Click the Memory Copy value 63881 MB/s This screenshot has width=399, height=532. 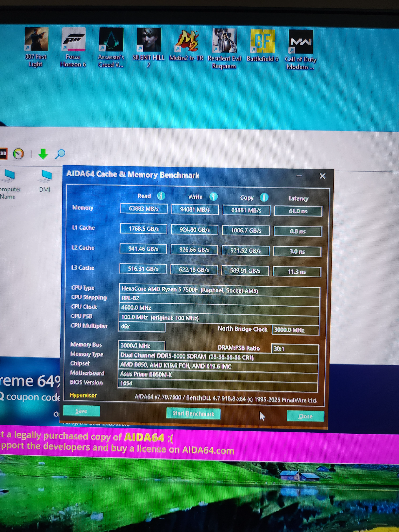(246, 210)
